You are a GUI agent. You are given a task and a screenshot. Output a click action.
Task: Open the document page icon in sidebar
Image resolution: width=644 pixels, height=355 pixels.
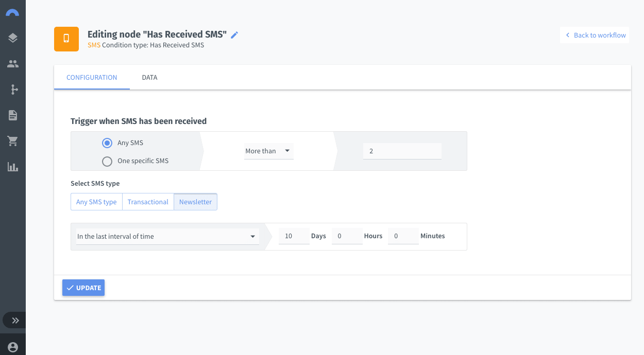tap(12, 115)
